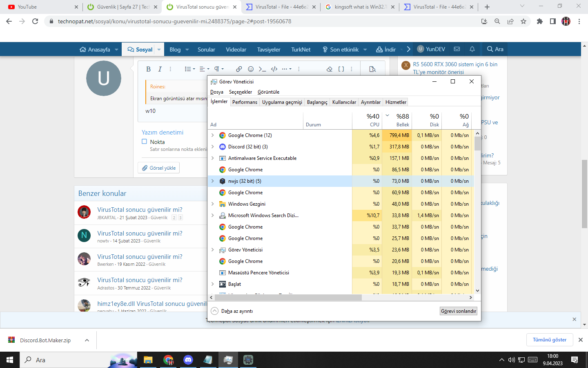Switch to the Uygulama geçmişi tab
588x368 pixels.
pyautogui.click(x=282, y=102)
